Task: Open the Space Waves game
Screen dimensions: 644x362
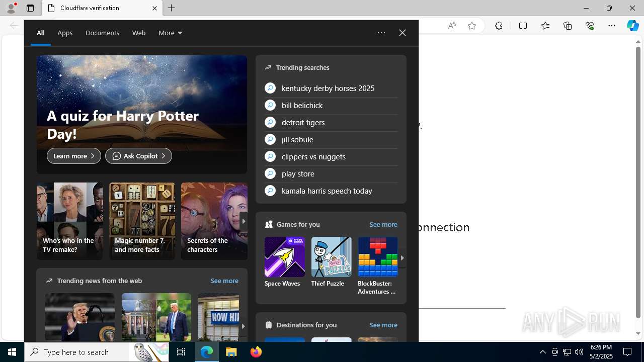Action: point(285,262)
